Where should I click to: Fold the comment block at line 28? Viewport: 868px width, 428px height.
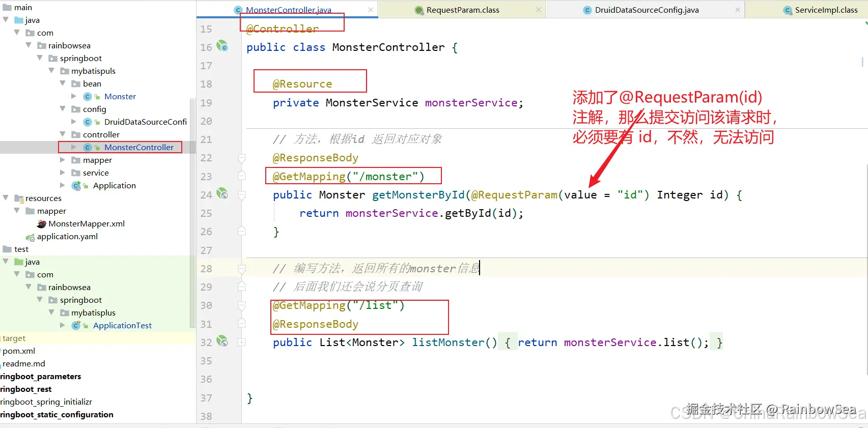(x=242, y=269)
